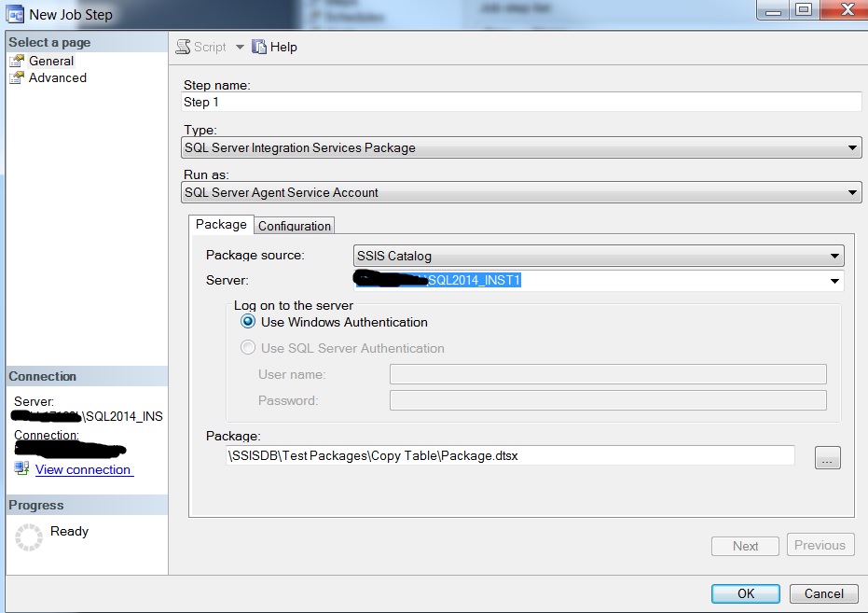Select the General page icon

(x=17, y=61)
